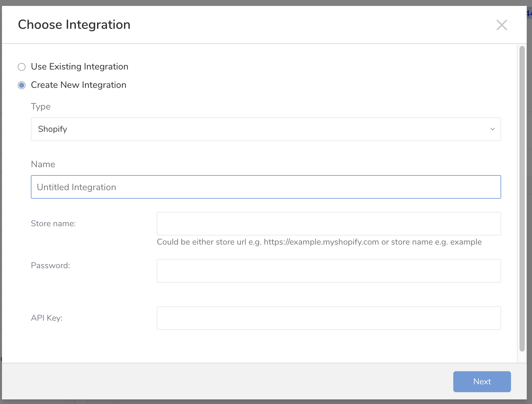Close the Choose Integration dialog

[501, 25]
